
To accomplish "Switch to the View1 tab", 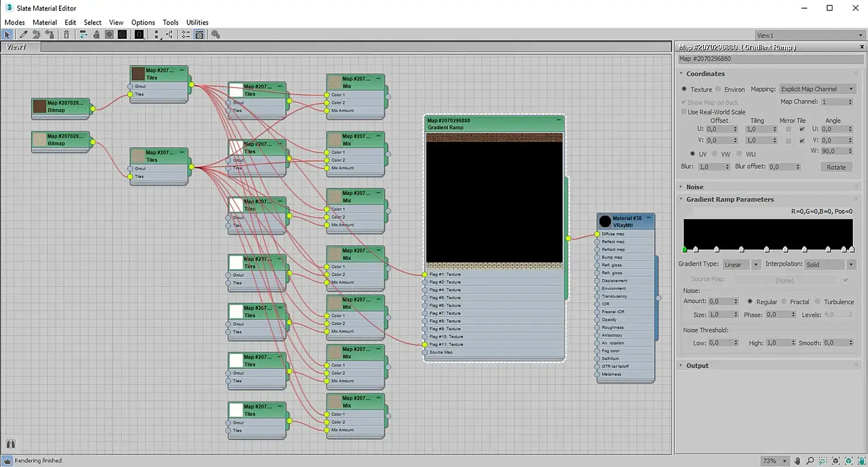I will tap(16, 47).
